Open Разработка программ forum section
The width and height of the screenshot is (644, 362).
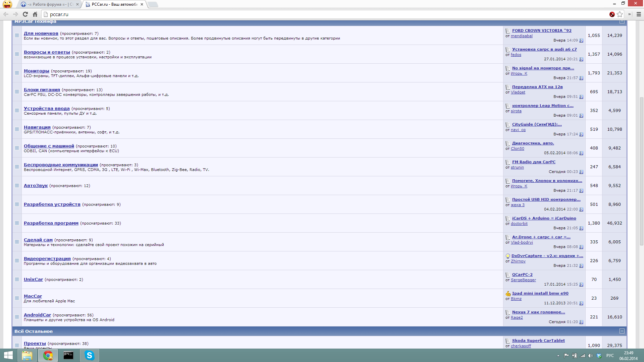coord(51,223)
